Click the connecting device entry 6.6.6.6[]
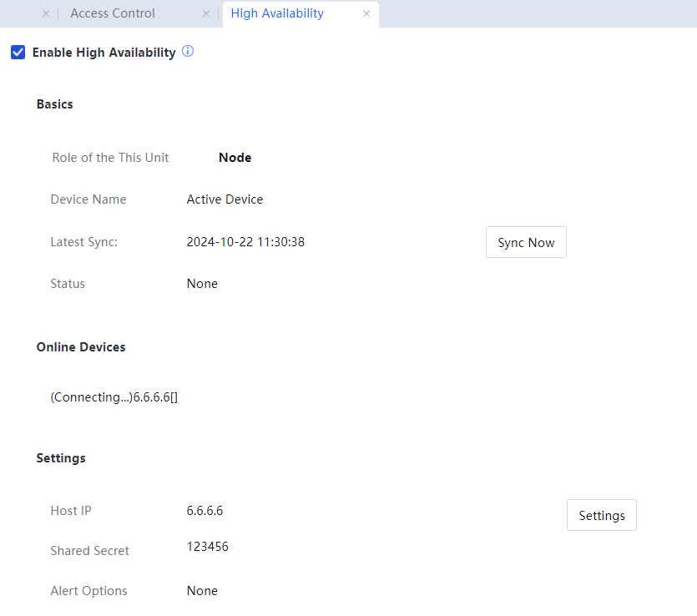The image size is (697, 616). (x=114, y=397)
